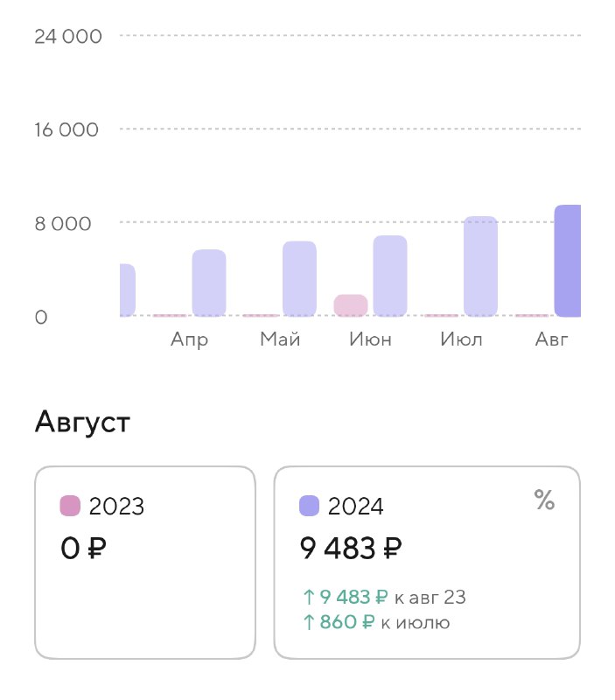Choose the Апр month label
This screenshot has height=700, width=615.
point(190,339)
